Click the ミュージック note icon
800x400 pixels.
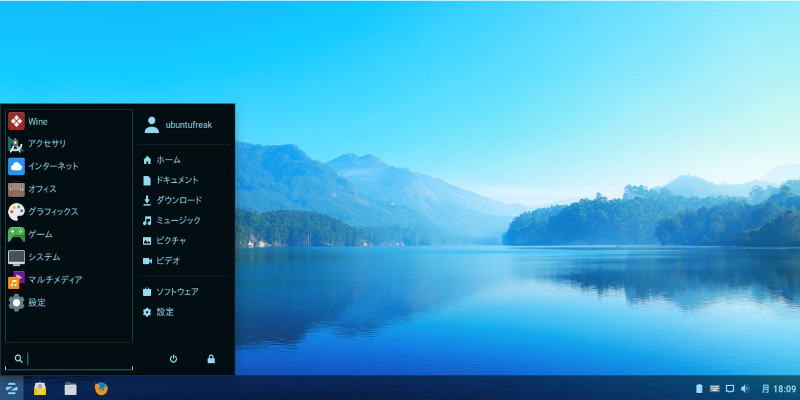[x=147, y=220]
